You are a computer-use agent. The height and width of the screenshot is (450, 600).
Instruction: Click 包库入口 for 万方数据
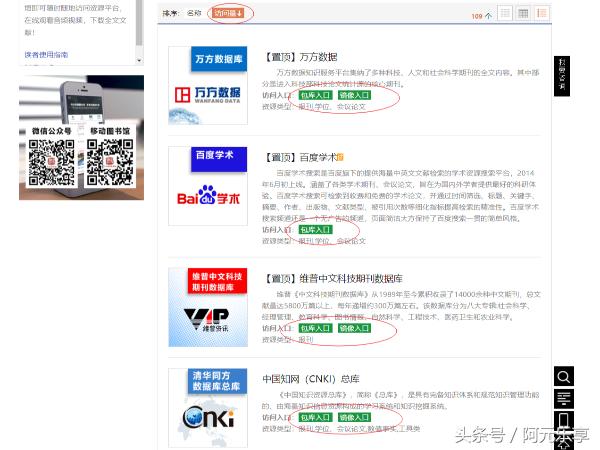click(315, 95)
